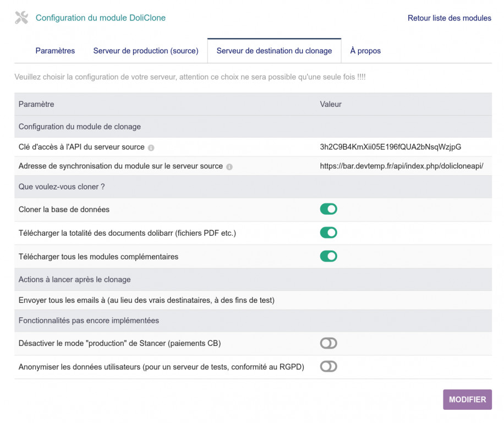The image size is (504, 423).
Task: Enable the Stancer production mode deactivation switch
Action: point(328,343)
